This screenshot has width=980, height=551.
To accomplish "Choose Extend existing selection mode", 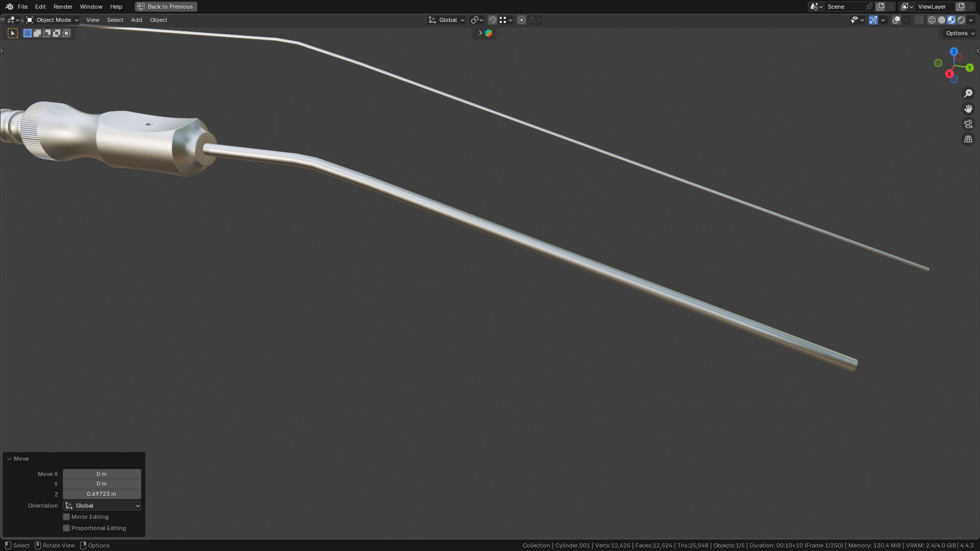I will (x=37, y=33).
